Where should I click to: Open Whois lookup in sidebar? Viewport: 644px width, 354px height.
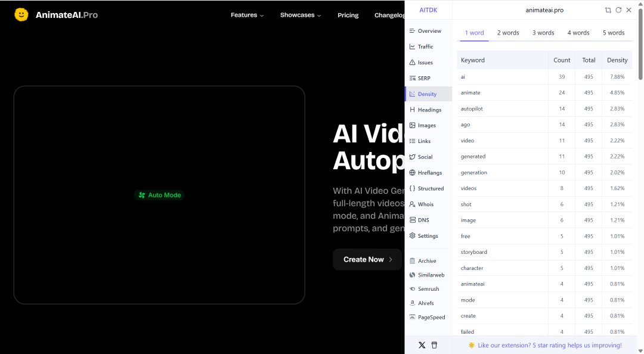click(428, 204)
